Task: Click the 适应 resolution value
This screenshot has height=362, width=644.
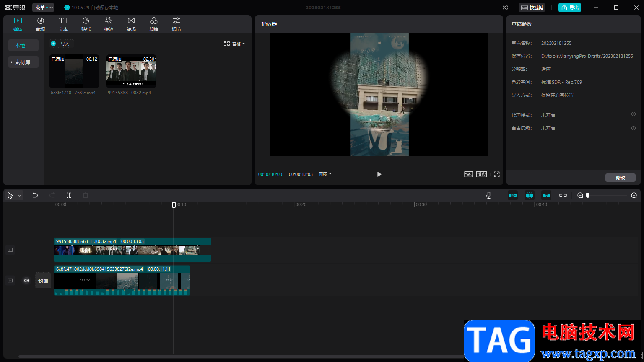Action: pyautogui.click(x=546, y=69)
